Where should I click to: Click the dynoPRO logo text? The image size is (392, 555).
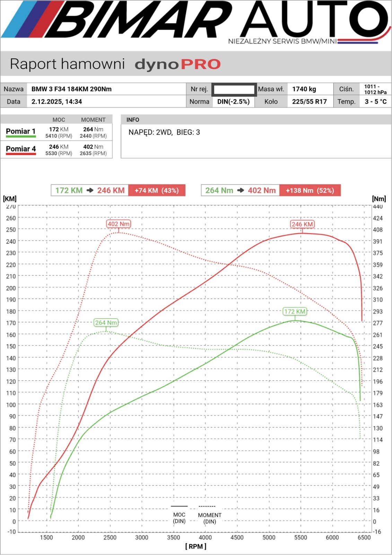click(x=177, y=65)
